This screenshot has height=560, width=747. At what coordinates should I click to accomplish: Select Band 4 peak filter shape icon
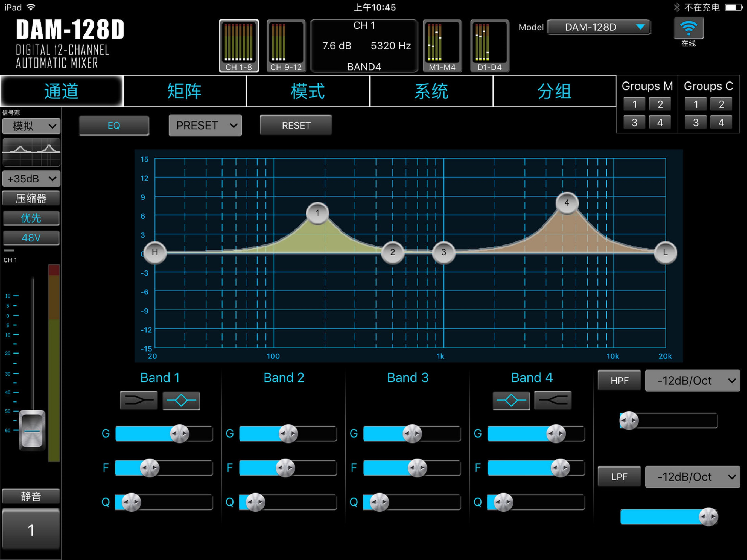click(x=511, y=401)
